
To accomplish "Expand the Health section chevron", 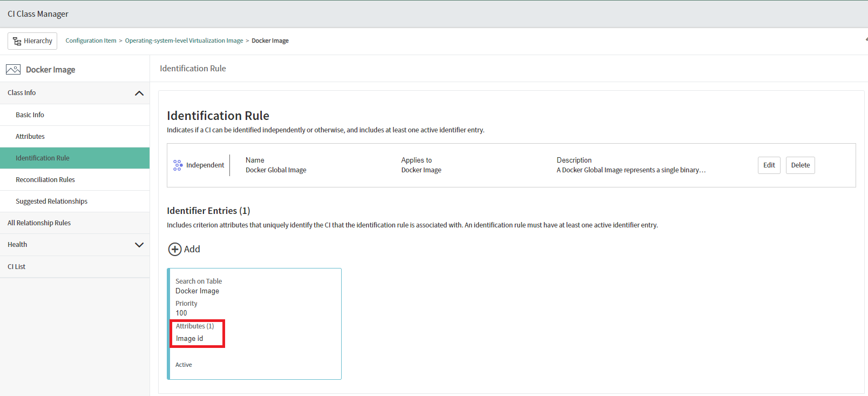I will (139, 245).
